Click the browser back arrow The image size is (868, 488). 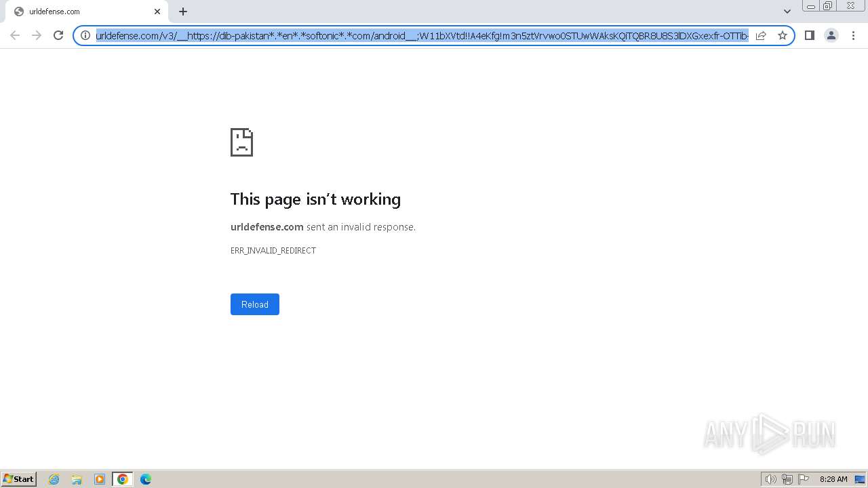pos(15,35)
